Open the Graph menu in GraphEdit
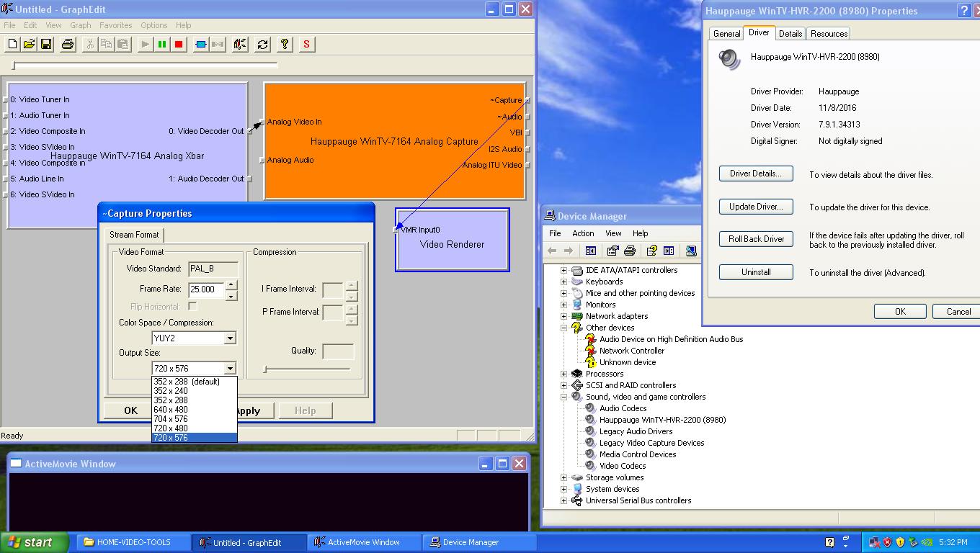This screenshot has height=553, width=980. pyautogui.click(x=80, y=25)
